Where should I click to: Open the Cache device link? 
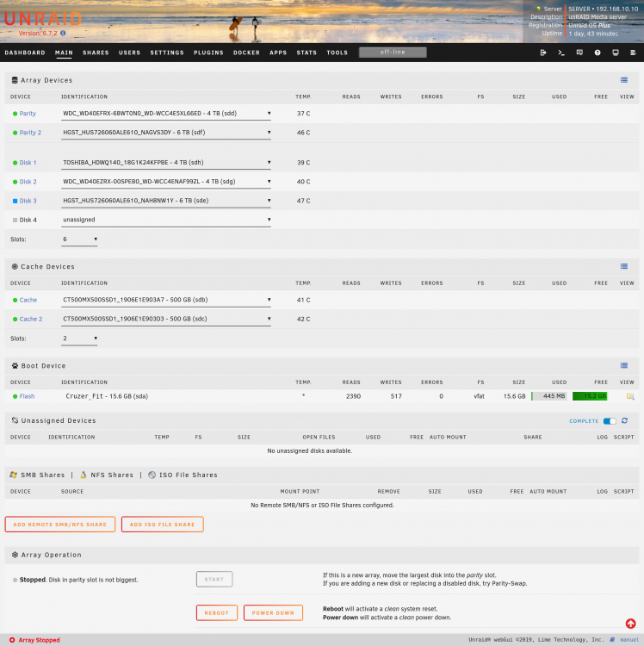(x=28, y=300)
